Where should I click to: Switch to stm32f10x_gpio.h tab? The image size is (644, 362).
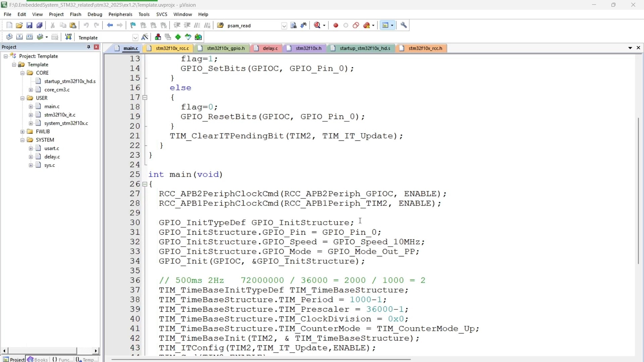click(225, 48)
